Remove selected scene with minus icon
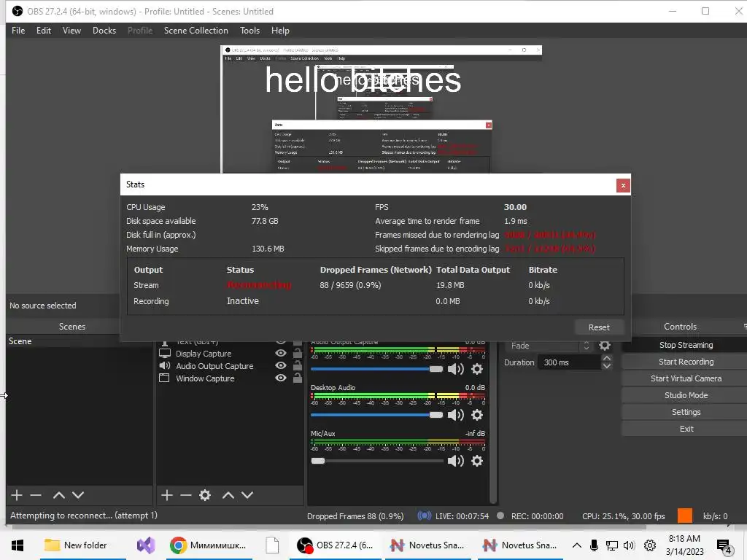 pyautogui.click(x=36, y=495)
